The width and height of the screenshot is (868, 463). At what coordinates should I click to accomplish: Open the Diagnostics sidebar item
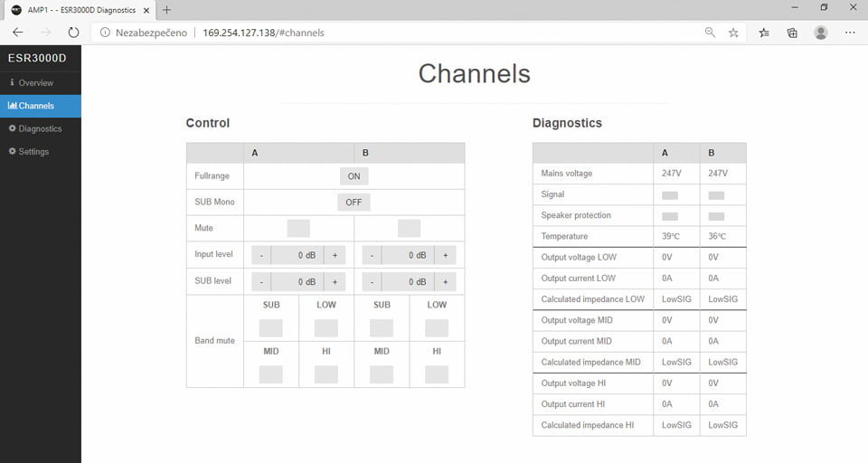pyautogui.click(x=41, y=128)
